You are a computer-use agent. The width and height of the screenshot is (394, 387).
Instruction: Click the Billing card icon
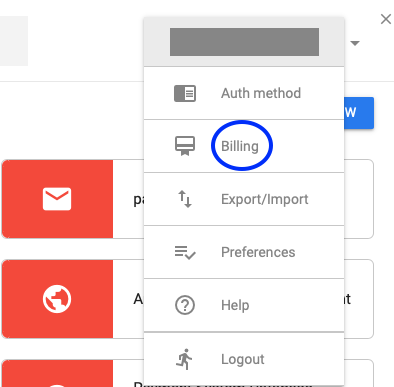185,146
